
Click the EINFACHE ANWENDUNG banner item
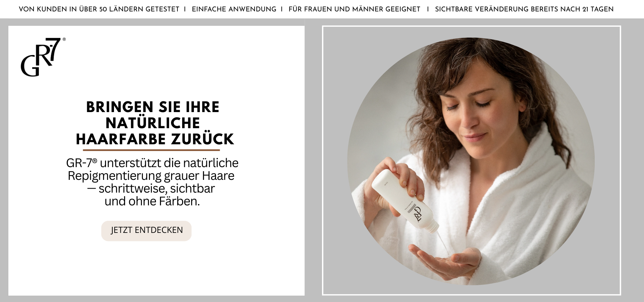234,9
